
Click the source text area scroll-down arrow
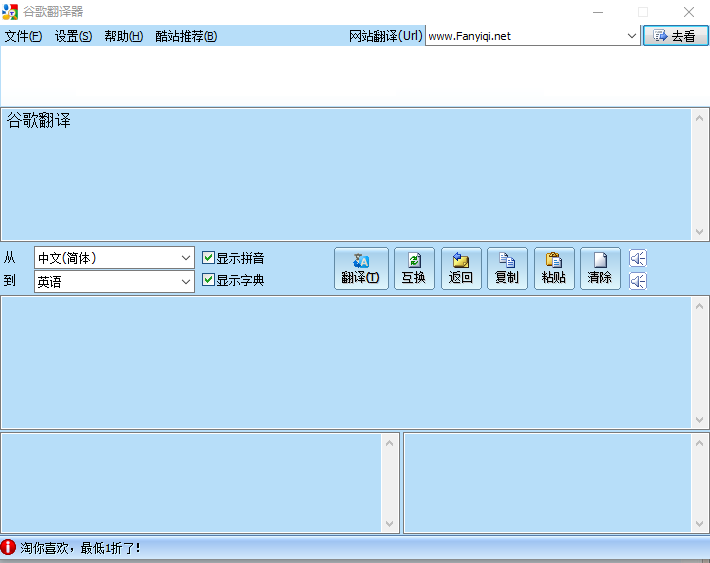[x=700, y=231]
